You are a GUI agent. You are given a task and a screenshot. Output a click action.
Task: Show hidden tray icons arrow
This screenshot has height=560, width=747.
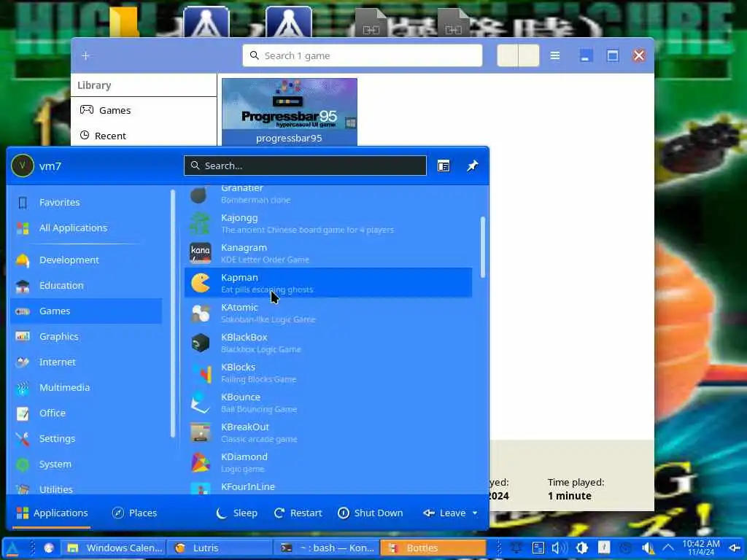668,548
